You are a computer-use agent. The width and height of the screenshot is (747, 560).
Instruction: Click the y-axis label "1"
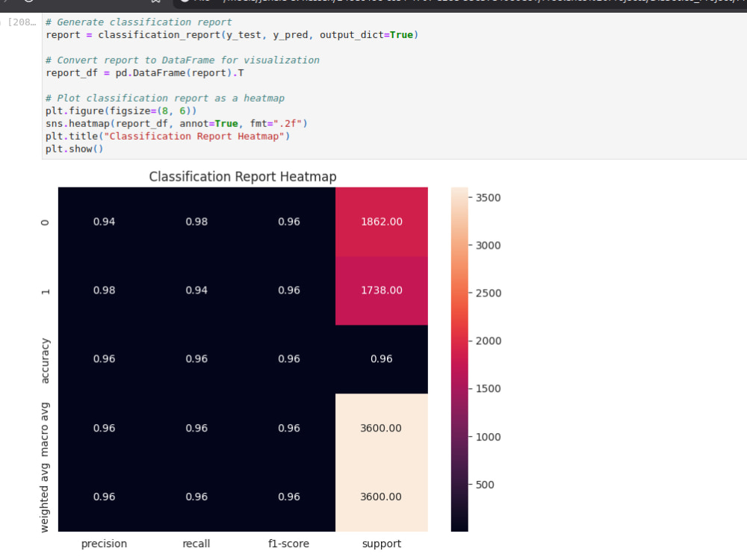(45, 291)
